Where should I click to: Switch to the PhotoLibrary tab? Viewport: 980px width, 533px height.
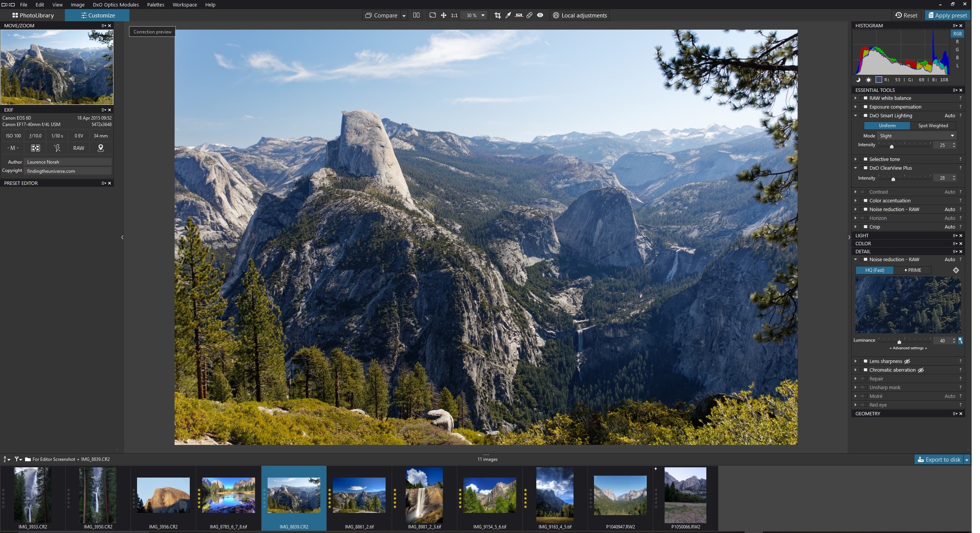point(33,16)
